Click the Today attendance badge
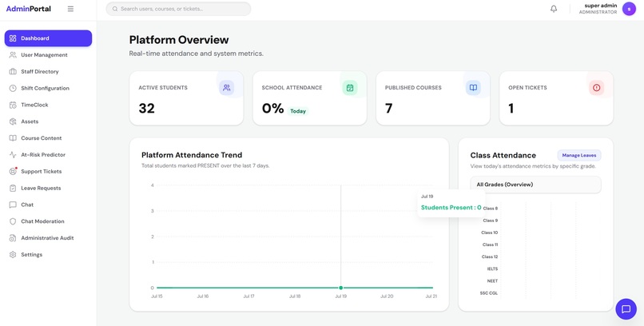644x326 pixels. [x=298, y=111]
